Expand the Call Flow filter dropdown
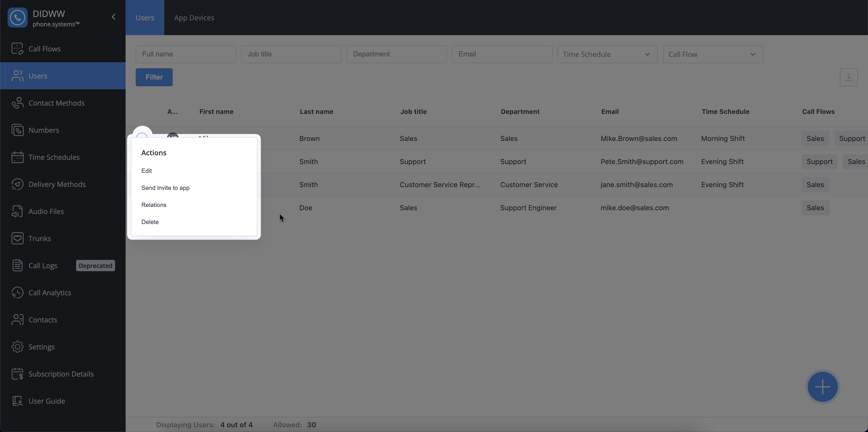868x432 pixels. click(x=713, y=54)
